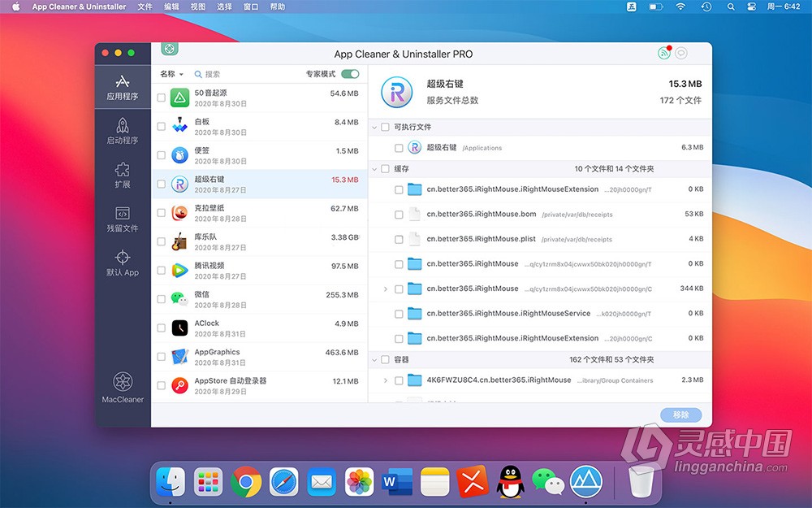Screen dimensions: 812x508
Task: Expand the 4K6FWZU8C4.cn.better365.iRightMouse folder
Action: coord(385,380)
